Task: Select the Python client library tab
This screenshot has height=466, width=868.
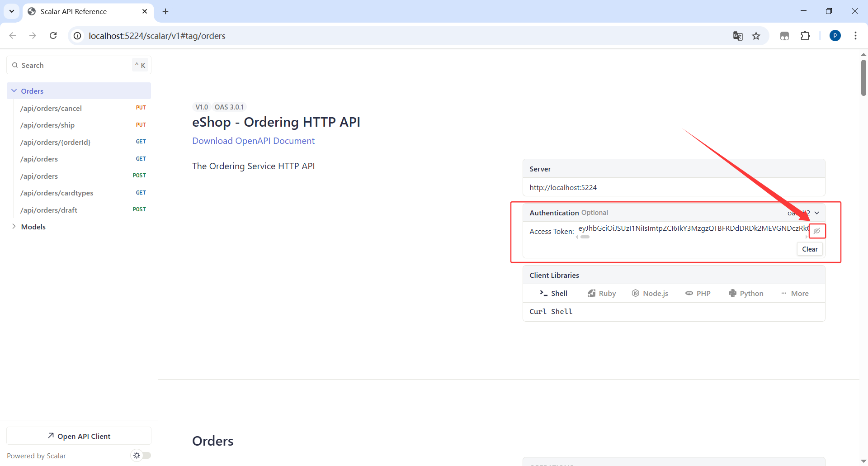Action: pyautogui.click(x=746, y=293)
